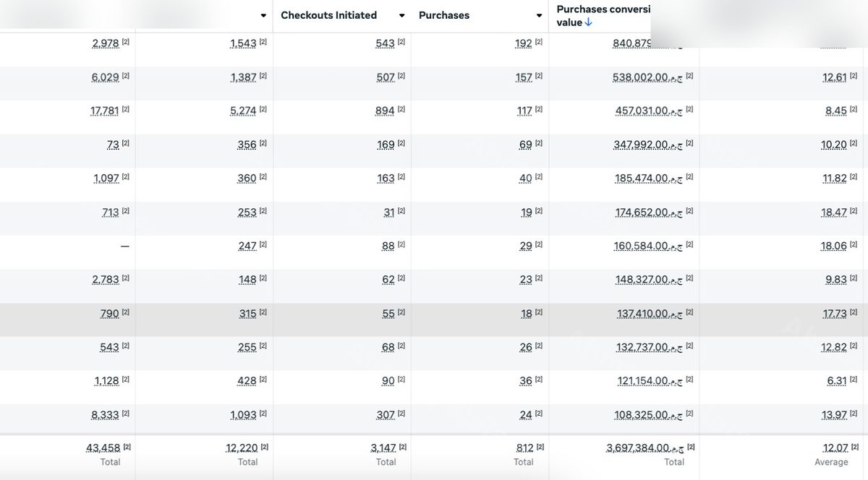Click the 17,781 value cell
The width and height of the screenshot is (868, 480).
point(104,111)
